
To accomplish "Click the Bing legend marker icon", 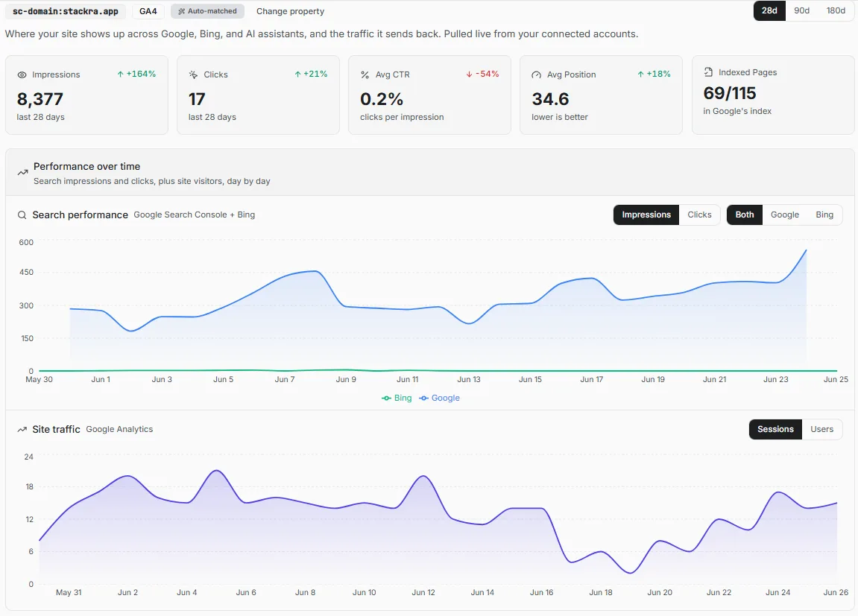I will tap(386, 399).
